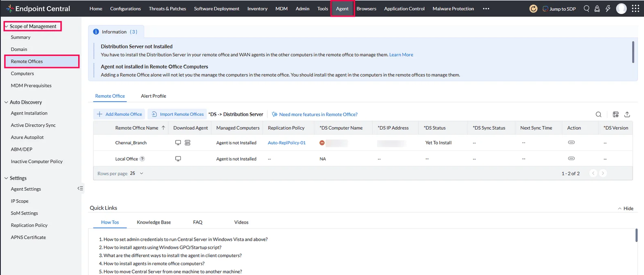Go to next page arrow
Image resolution: width=644 pixels, height=275 pixels.
(x=603, y=173)
